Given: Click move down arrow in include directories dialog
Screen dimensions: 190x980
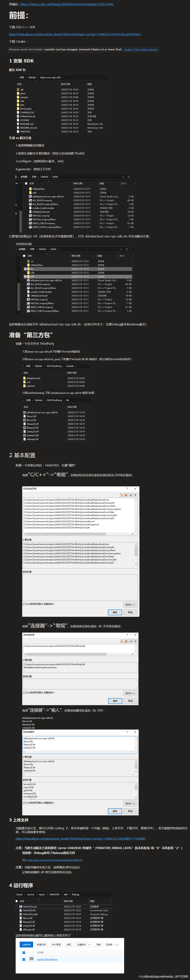Looking at the screenshot, I should tap(131, 495).
